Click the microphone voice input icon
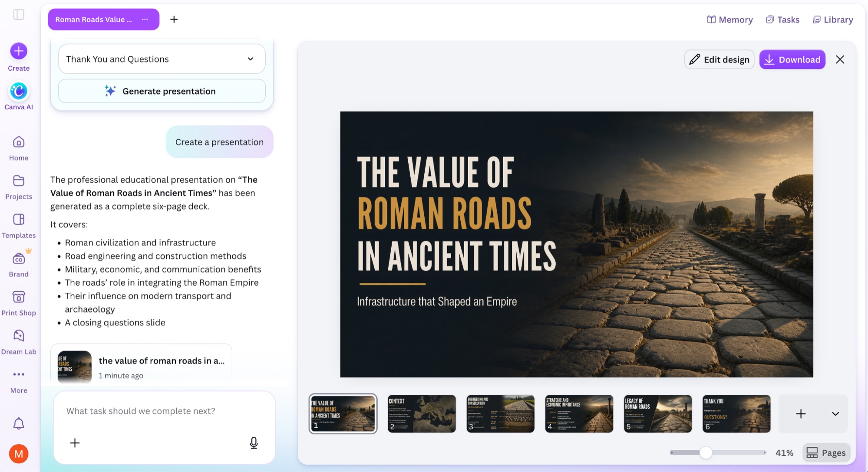 click(x=254, y=442)
